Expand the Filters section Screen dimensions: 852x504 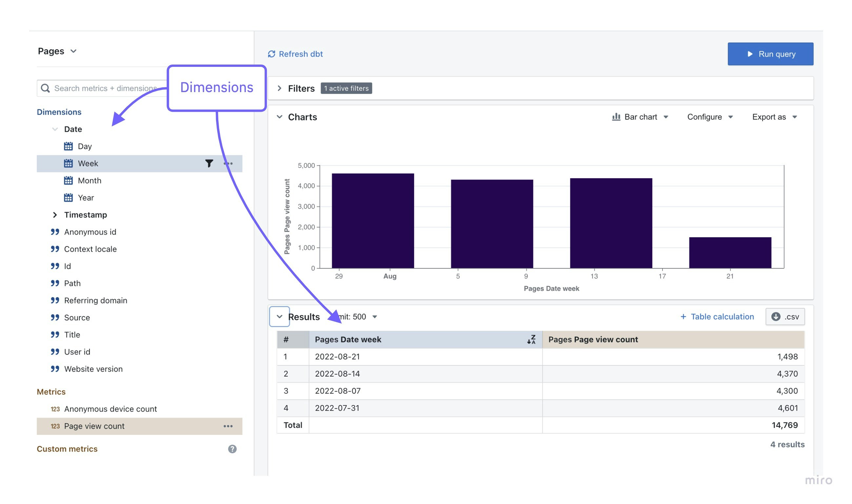[279, 88]
